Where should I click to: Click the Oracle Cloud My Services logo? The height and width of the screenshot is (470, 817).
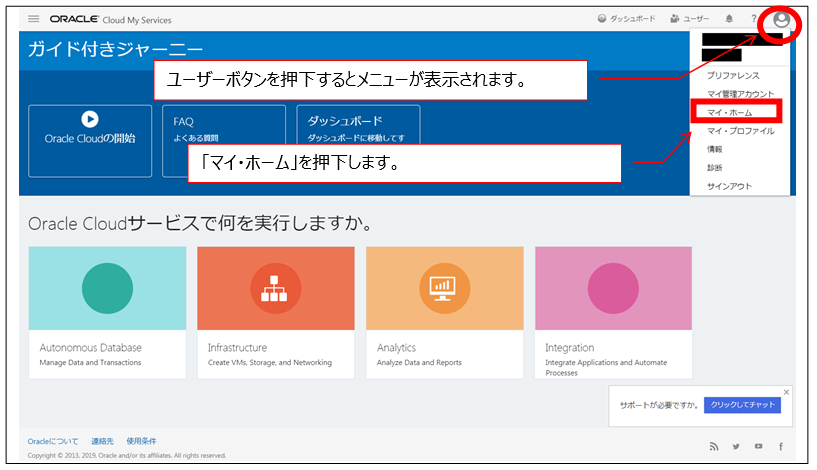coord(110,19)
